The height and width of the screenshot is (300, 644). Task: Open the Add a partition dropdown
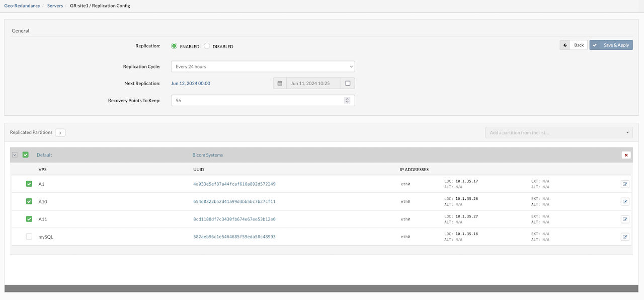(x=558, y=133)
